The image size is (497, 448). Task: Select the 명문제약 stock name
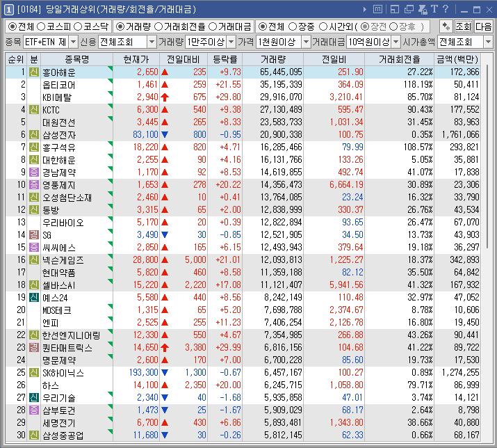[x=59, y=360]
